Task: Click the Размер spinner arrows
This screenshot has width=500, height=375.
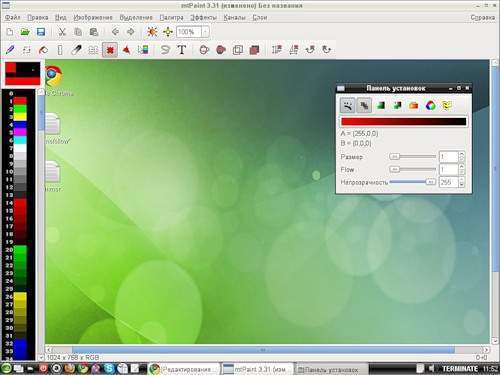Action: coord(462,156)
